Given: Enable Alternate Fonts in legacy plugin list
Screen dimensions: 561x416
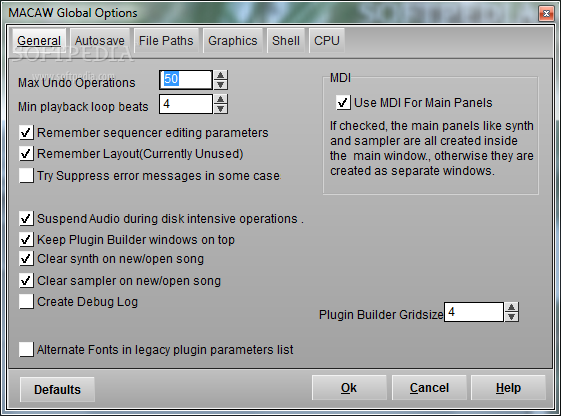Looking at the screenshot, I should click(x=26, y=349).
